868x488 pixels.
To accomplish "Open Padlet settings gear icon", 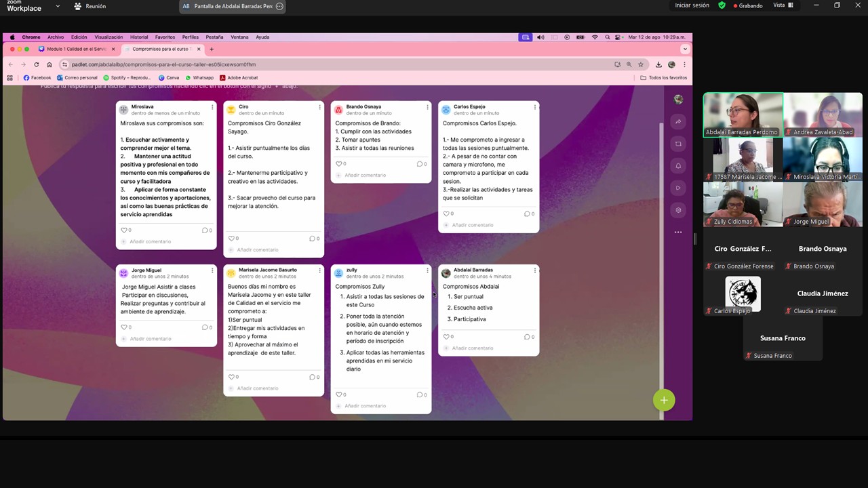I will click(x=678, y=210).
